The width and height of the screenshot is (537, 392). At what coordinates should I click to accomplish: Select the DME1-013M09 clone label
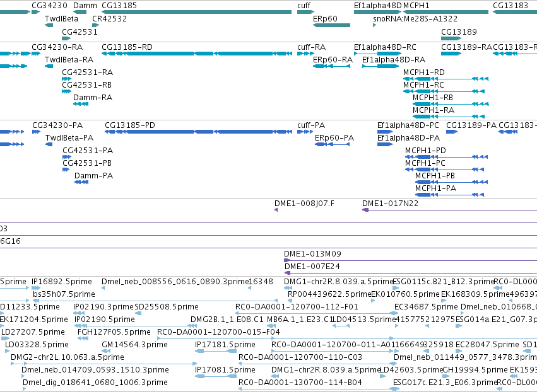[x=312, y=254]
